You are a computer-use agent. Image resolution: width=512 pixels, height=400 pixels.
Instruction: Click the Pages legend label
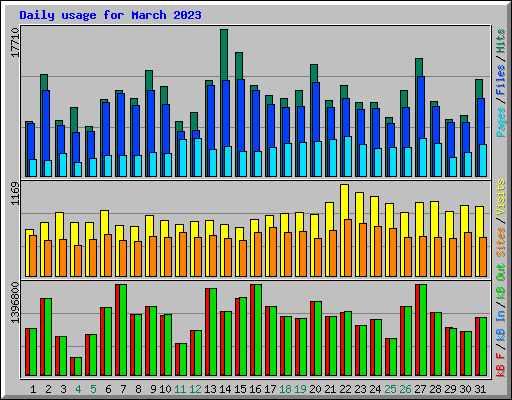click(x=501, y=122)
